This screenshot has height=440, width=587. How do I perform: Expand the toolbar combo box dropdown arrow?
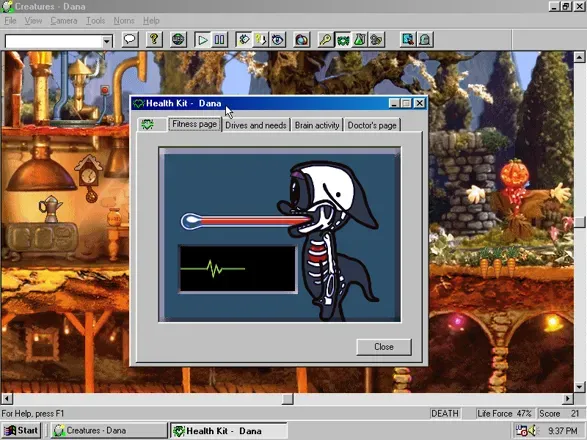click(x=107, y=41)
